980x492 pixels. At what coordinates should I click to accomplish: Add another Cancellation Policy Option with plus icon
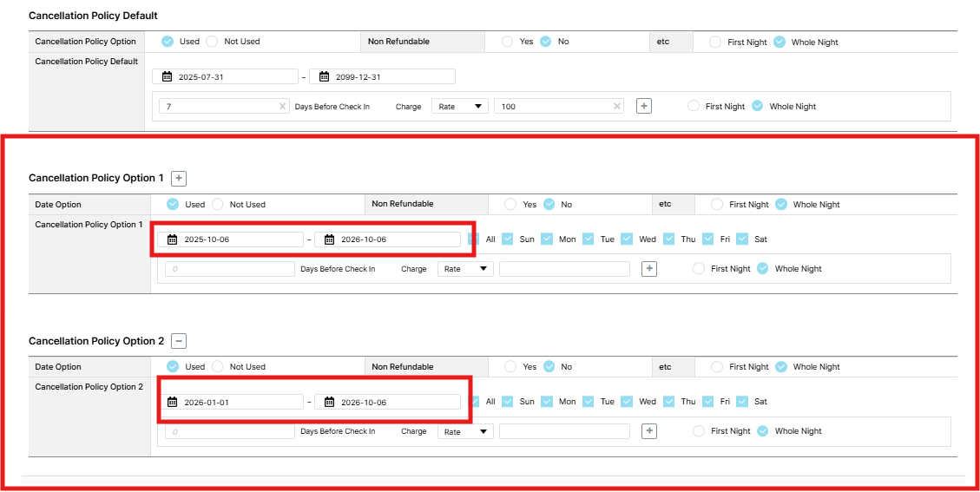pyautogui.click(x=179, y=179)
